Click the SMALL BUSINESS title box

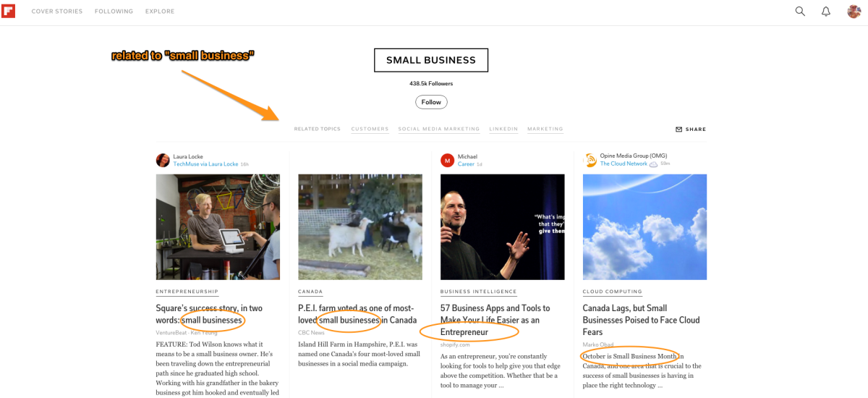point(431,60)
